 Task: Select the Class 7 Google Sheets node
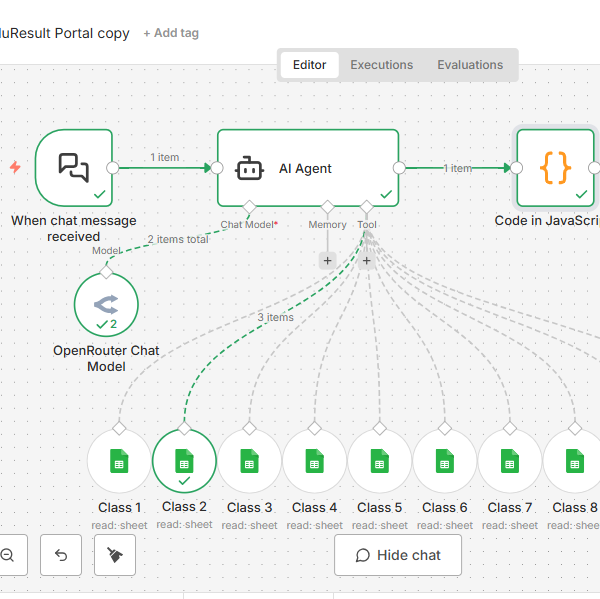tap(510, 461)
